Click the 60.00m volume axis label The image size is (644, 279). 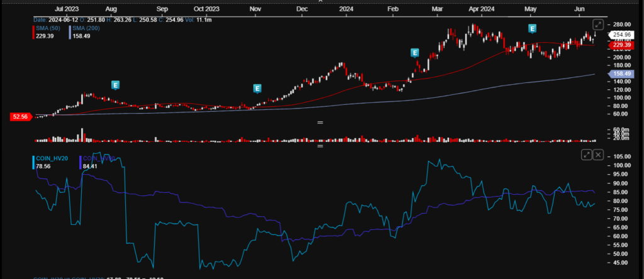coord(622,129)
